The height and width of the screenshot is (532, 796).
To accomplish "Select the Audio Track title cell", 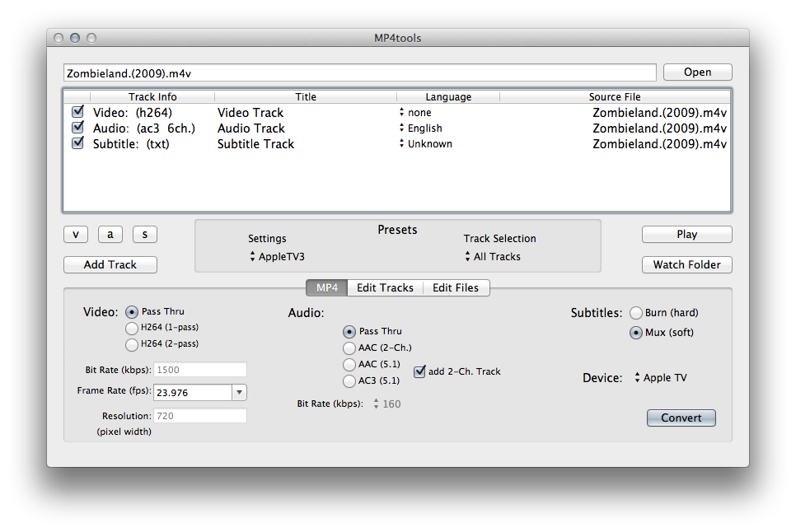I will (251, 128).
